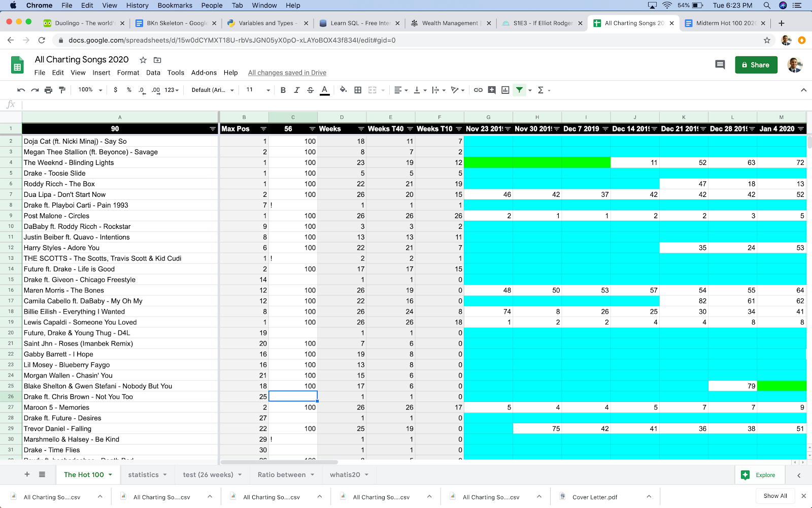Open the whatis20 sheet tab dropdown arrow
The height and width of the screenshot is (508, 812).
pos(366,475)
